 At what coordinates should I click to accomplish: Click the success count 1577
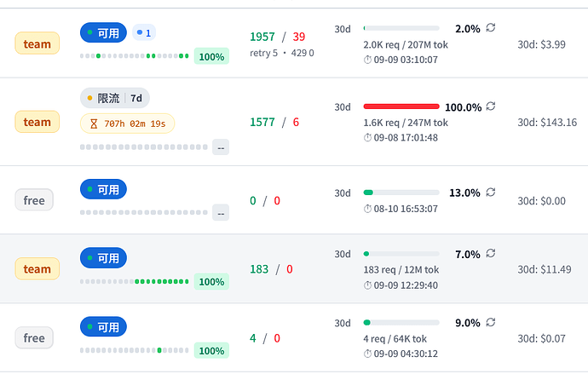(262, 122)
